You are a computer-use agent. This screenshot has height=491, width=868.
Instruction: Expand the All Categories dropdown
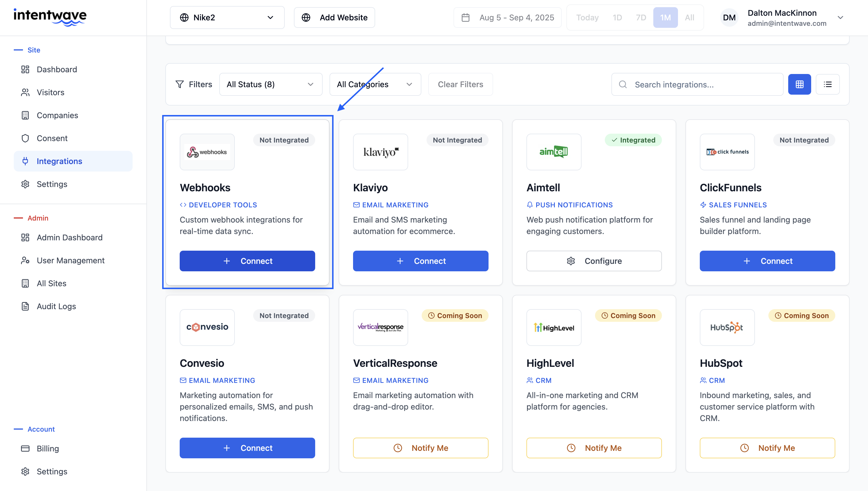[375, 84]
